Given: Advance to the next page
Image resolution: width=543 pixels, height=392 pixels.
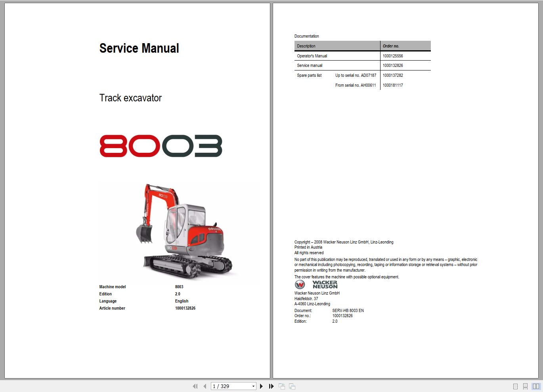Looking at the screenshot, I should tap(262, 386).
